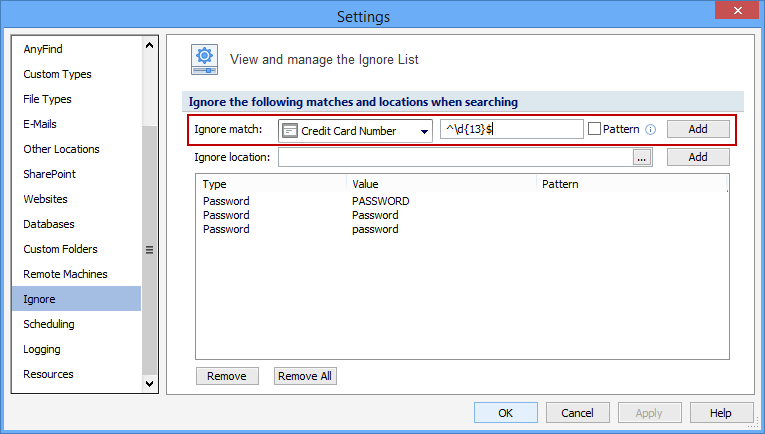Open the Ignore match type dropdown
The image size is (765, 434).
[424, 131]
